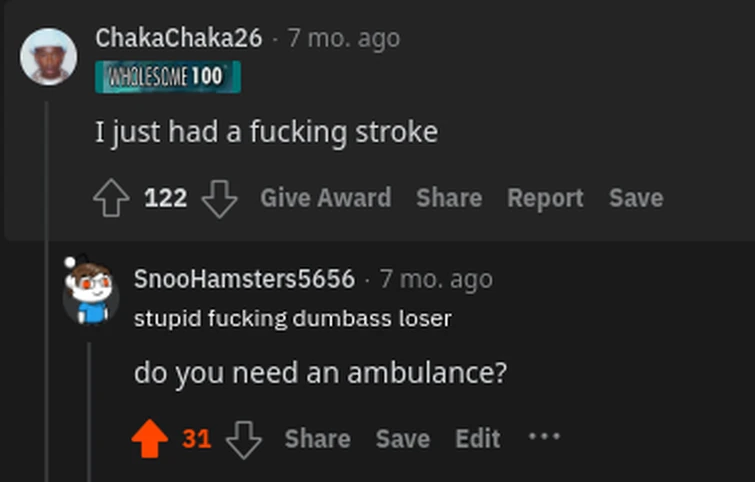Share the "I just had a stroke" comment

[x=449, y=198]
